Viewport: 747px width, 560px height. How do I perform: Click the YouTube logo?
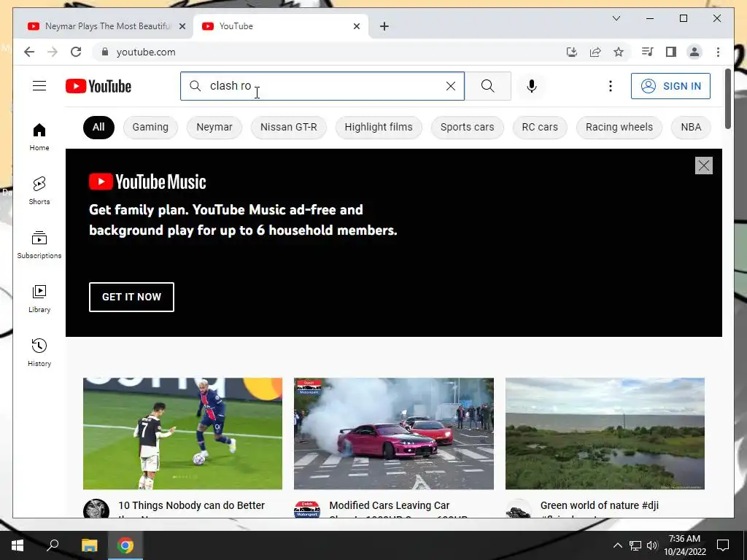click(x=98, y=86)
